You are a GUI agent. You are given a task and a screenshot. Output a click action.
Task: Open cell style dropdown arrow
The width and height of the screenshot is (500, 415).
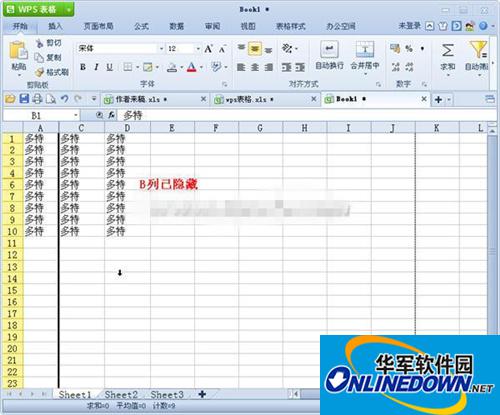pos(157,68)
